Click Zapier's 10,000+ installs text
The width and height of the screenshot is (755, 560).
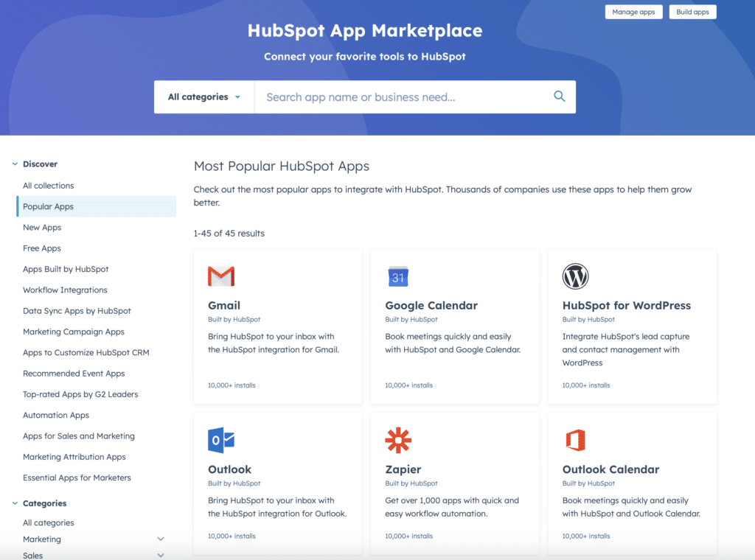(x=408, y=536)
